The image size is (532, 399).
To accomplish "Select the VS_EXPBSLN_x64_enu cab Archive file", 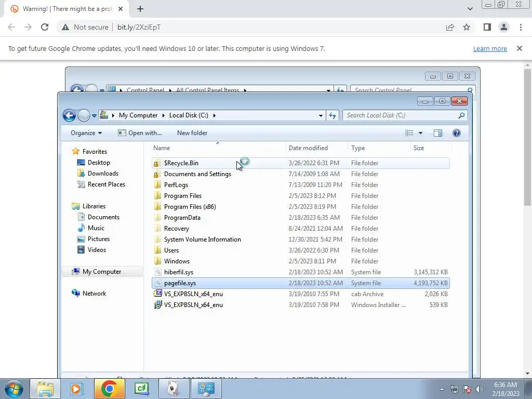I will pyautogui.click(x=301, y=294).
